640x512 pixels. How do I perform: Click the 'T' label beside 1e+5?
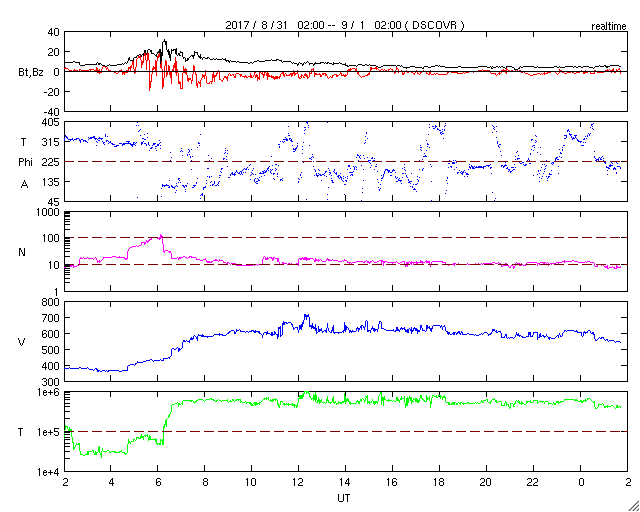click(21, 432)
